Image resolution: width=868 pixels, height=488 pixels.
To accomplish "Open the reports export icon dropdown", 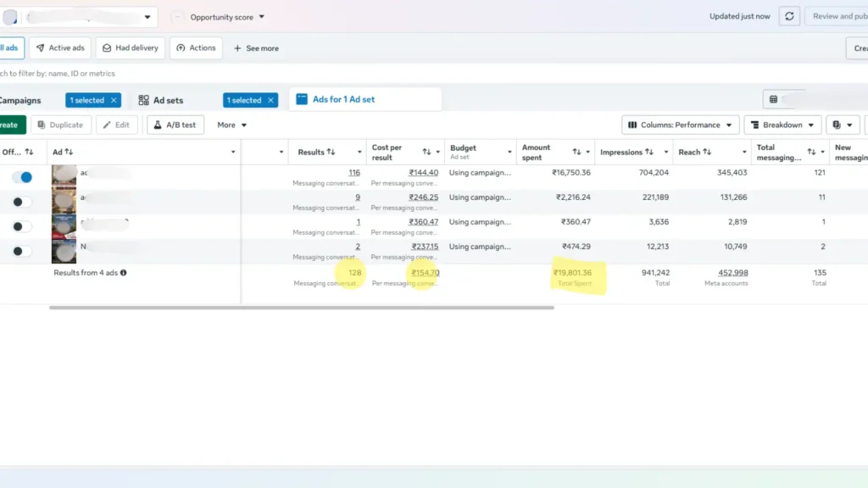I will tap(843, 125).
